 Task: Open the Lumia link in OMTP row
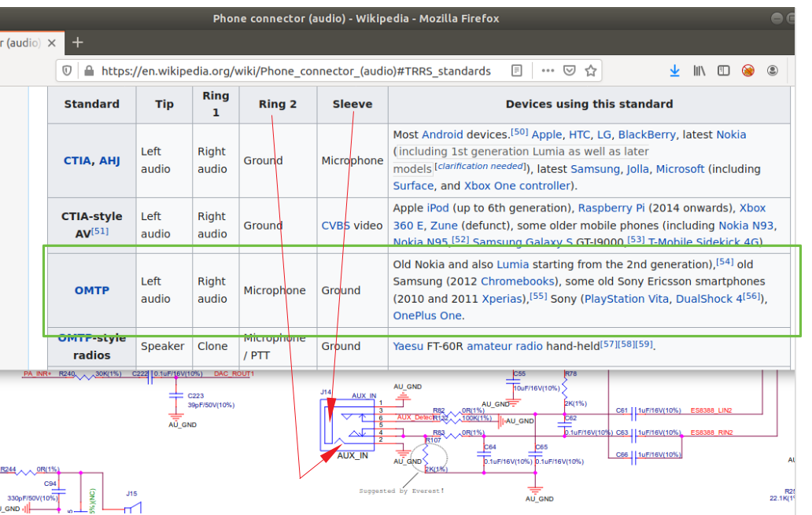(513, 264)
